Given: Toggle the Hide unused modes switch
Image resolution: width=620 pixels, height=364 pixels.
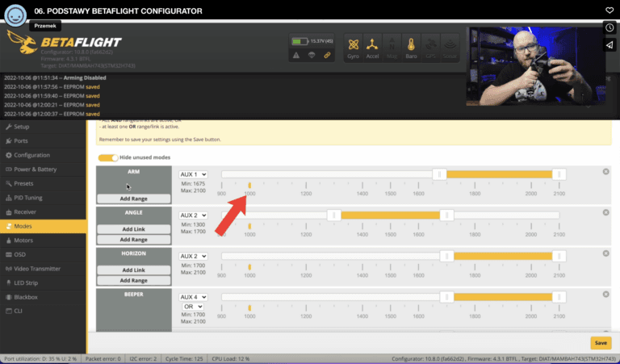Looking at the screenshot, I should [108, 157].
